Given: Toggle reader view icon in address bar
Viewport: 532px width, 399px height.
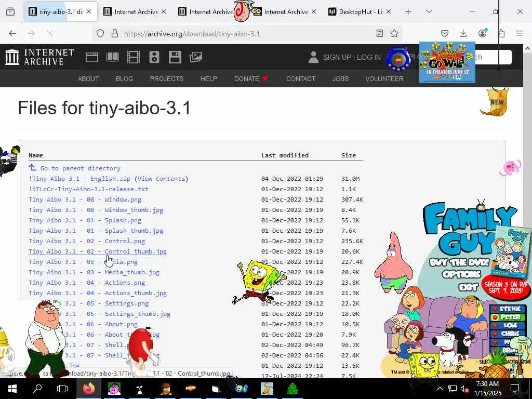Looking at the screenshot, I should [x=380, y=33].
